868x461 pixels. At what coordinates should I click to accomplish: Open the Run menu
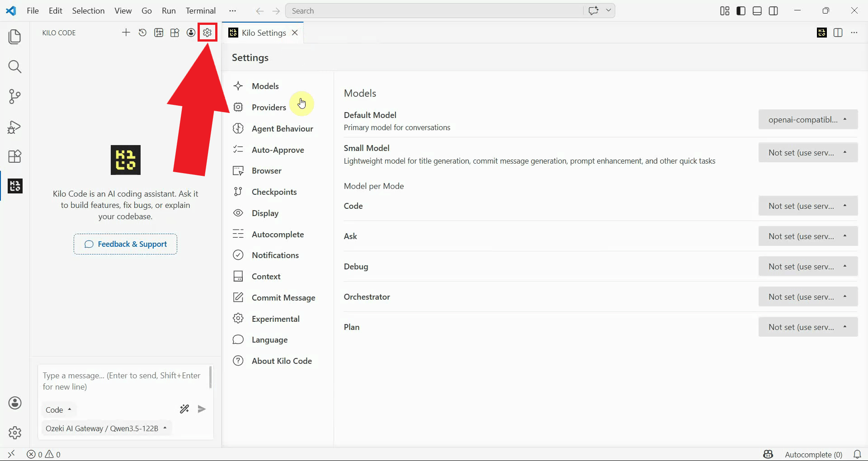coord(169,11)
